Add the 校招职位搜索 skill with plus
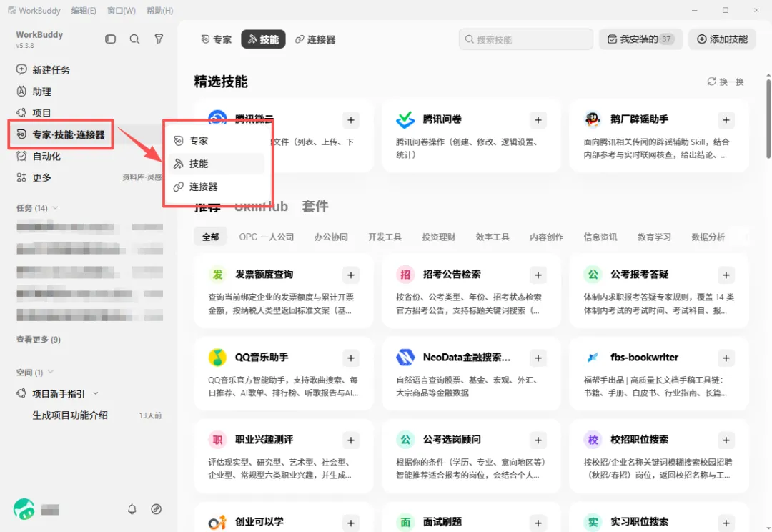772x532 pixels. tap(726, 440)
